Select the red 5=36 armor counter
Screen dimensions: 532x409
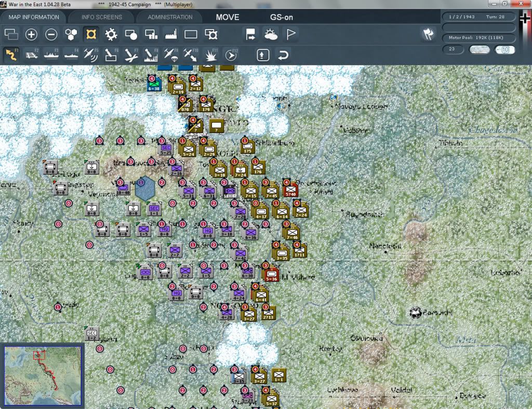coord(271,274)
